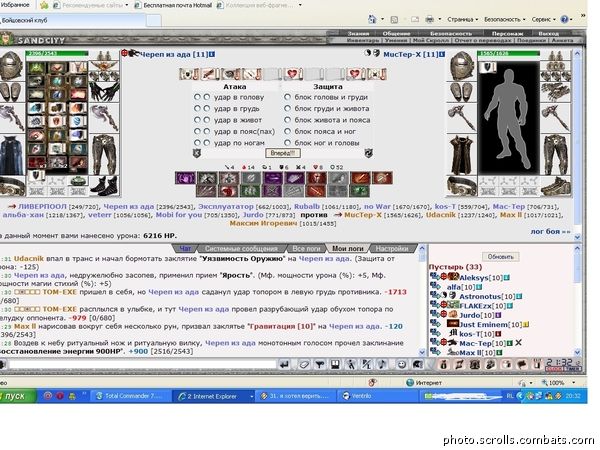Screen dimensions: 600x450
Task: Click the eraser icon to clear chat
Action: (304, 364)
